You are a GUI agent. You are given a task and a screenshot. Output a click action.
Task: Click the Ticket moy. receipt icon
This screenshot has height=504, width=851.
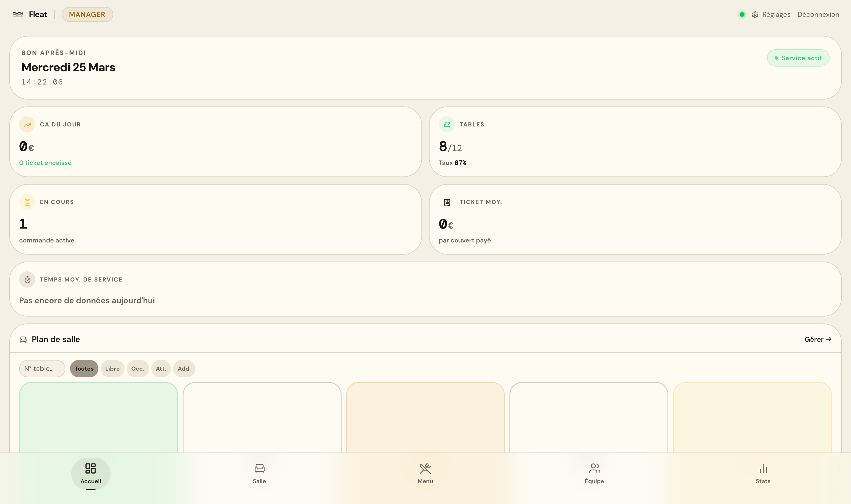[447, 202]
